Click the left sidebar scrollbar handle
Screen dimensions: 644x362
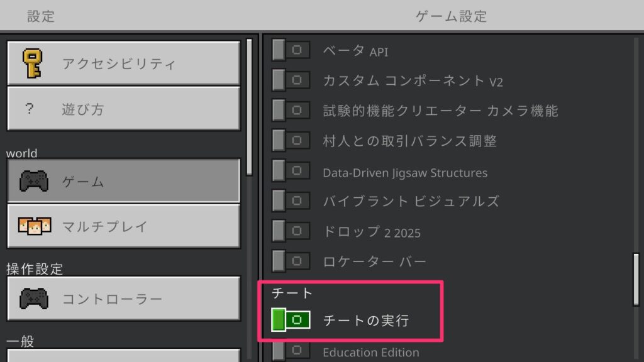pyautogui.click(x=249, y=107)
